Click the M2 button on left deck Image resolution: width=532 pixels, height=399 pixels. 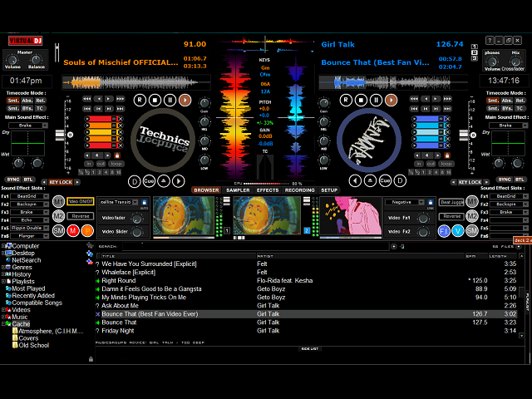click(58, 216)
